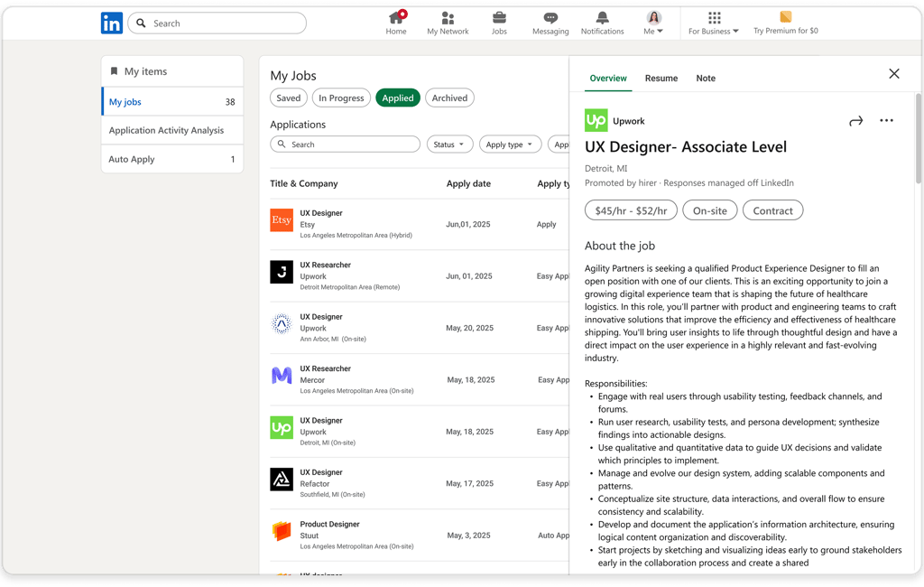The width and height of the screenshot is (924, 587).
Task: Open the three-dot more options menu
Action: click(886, 120)
